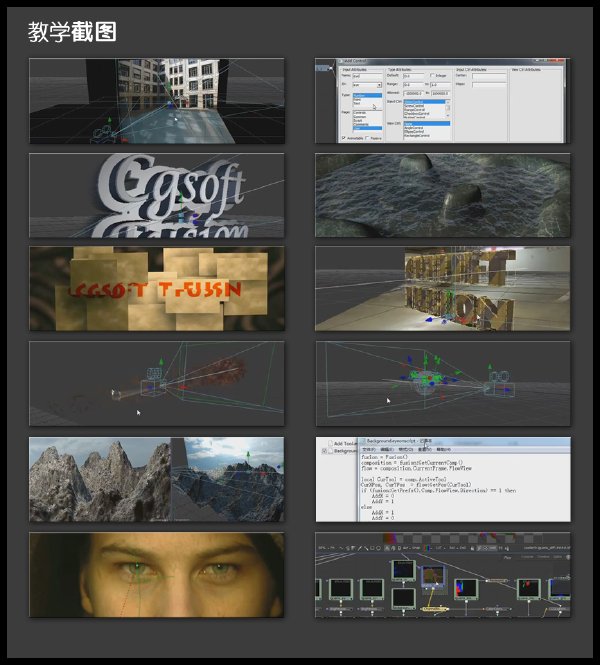Open the textured 3D letters screenshot
Viewport: 600px width, 665px height.
point(443,289)
